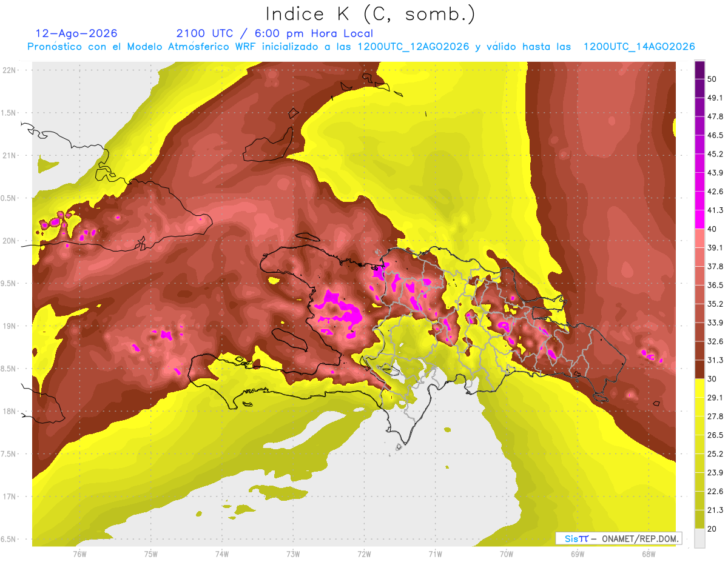728x562 pixels.
Task: Click the '40' value on the color scale
Action: pyautogui.click(x=712, y=229)
